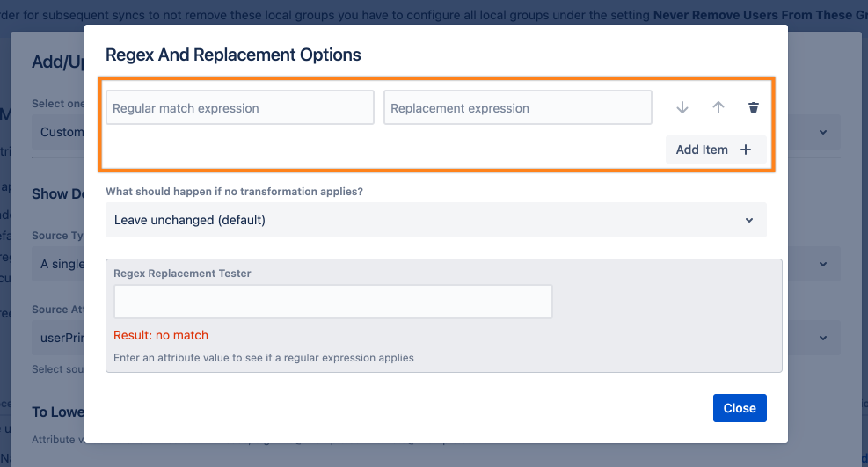Click into the Replacement expression field

point(517,108)
